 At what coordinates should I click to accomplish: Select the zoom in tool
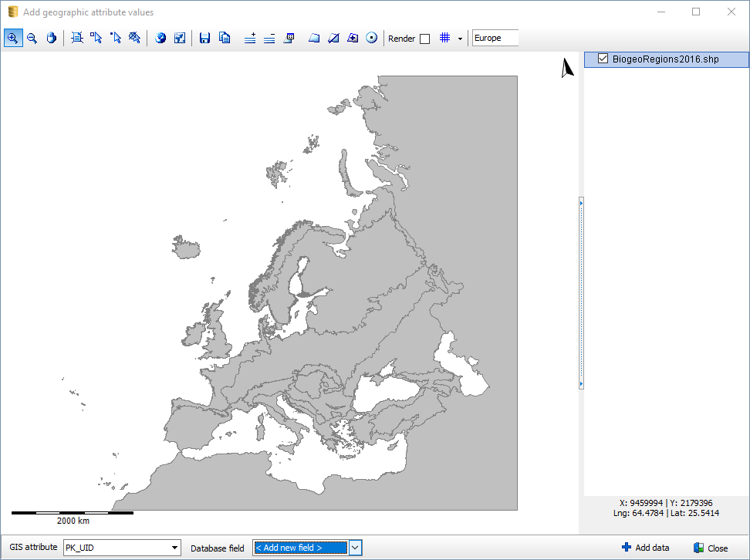pyautogui.click(x=13, y=38)
